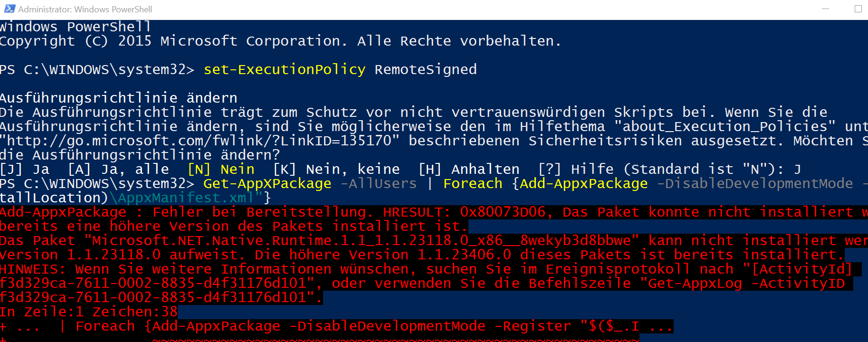Minimize the PowerShell window
Image resolution: width=868 pixels, height=342 pixels.
[825, 9]
